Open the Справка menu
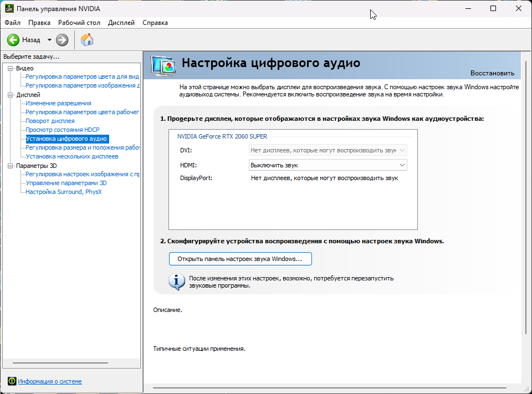Viewport: 532px width, 394px height. click(x=155, y=23)
